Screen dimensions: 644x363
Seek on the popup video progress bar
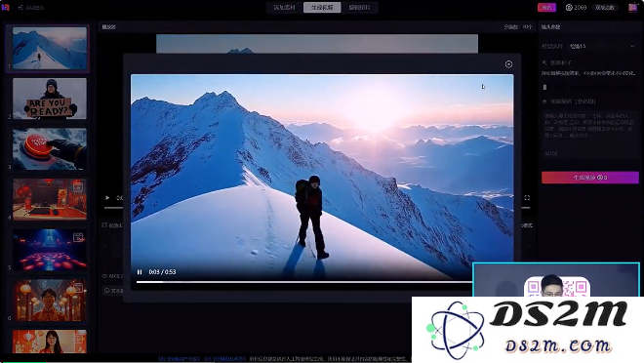pos(303,282)
